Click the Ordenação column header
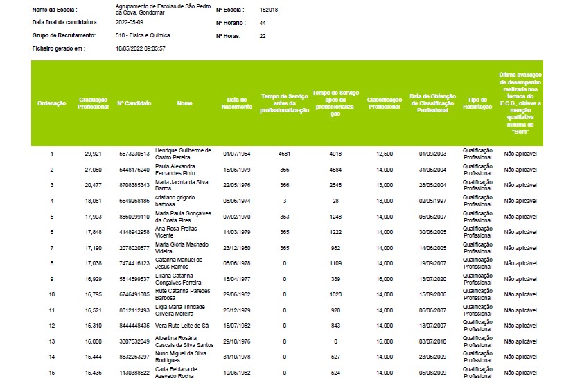This screenshot has width=582, height=392. [x=51, y=103]
